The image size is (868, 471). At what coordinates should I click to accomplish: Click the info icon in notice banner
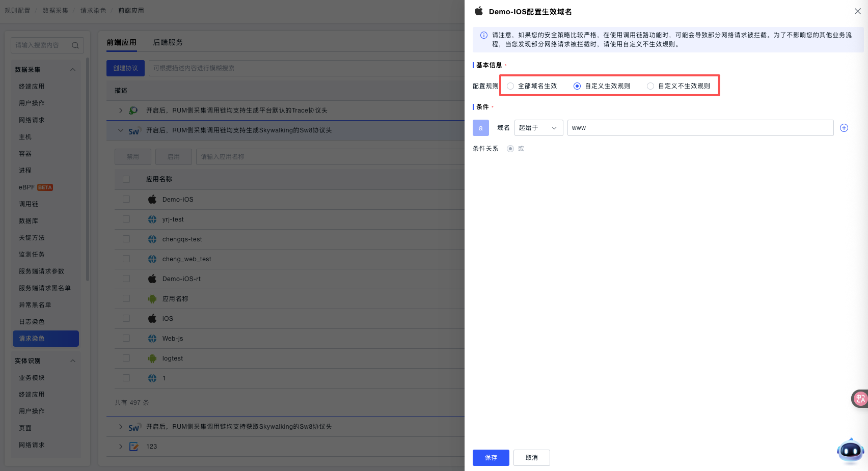click(484, 35)
